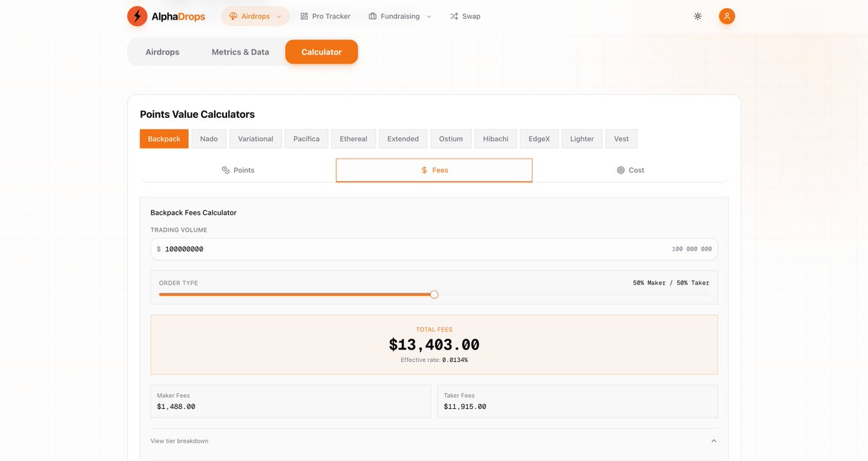Select the Extended calculator

(x=403, y=139)
